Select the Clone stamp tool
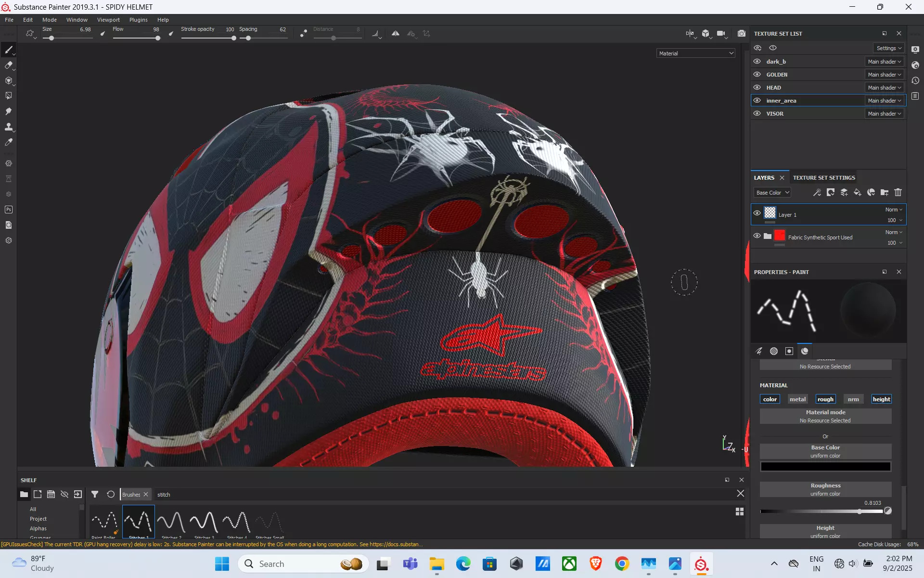924x578 pixels. [9, 127]
